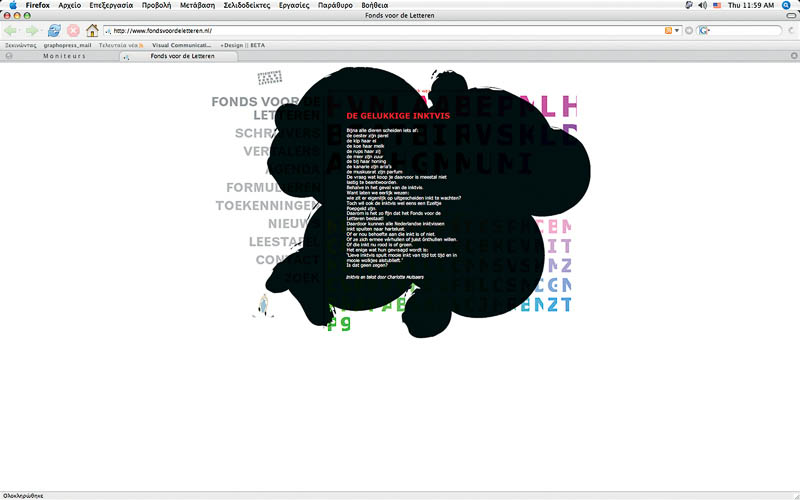
Task: Open the AGENDA navigation link
Action: point(293,169)
